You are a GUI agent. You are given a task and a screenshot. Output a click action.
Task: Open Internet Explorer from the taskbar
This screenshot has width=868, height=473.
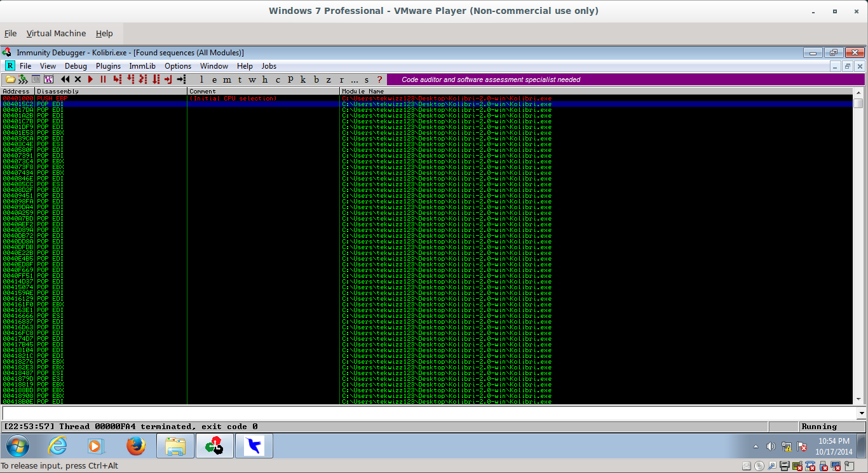click(x=58, y=446)
